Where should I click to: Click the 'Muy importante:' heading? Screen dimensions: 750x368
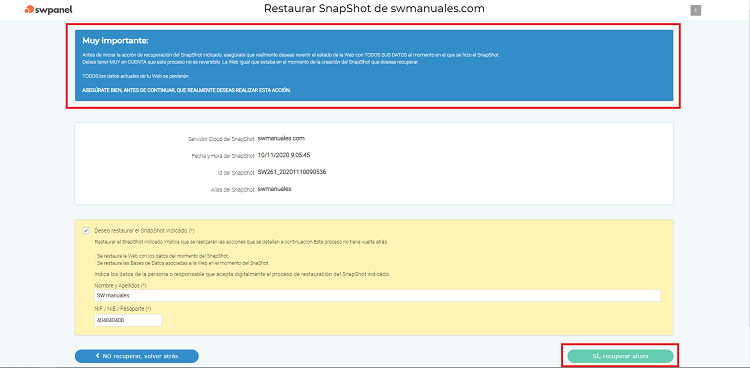click(x=115, y=41)
